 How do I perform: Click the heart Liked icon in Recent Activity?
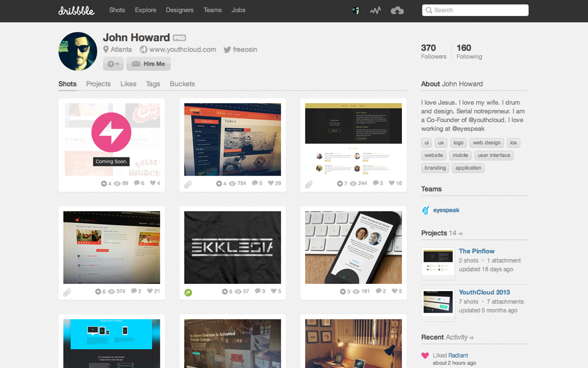coord(425,355)
